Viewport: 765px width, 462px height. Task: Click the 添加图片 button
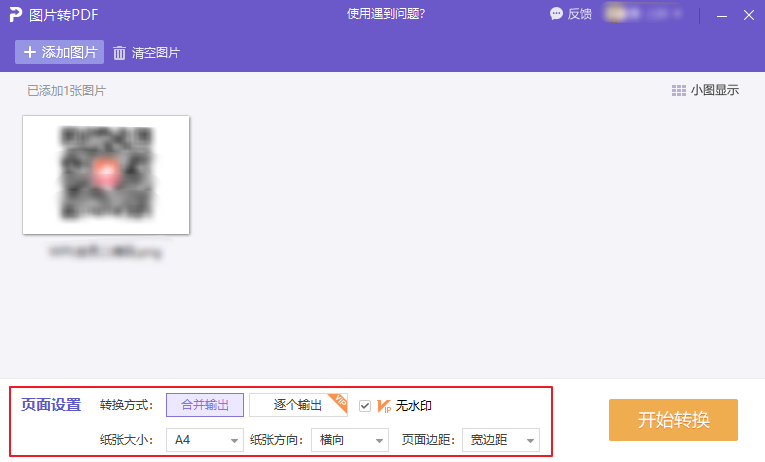coord(60,52)
